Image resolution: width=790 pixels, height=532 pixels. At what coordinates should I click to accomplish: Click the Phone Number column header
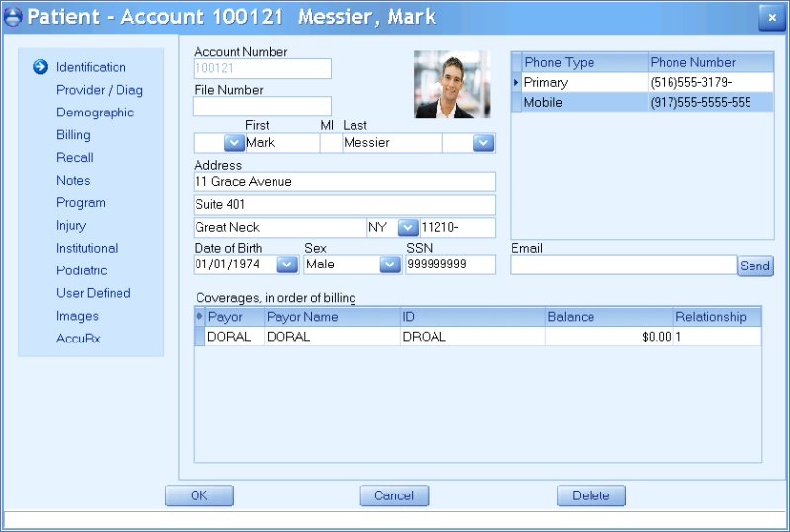(x=711, y=62)
